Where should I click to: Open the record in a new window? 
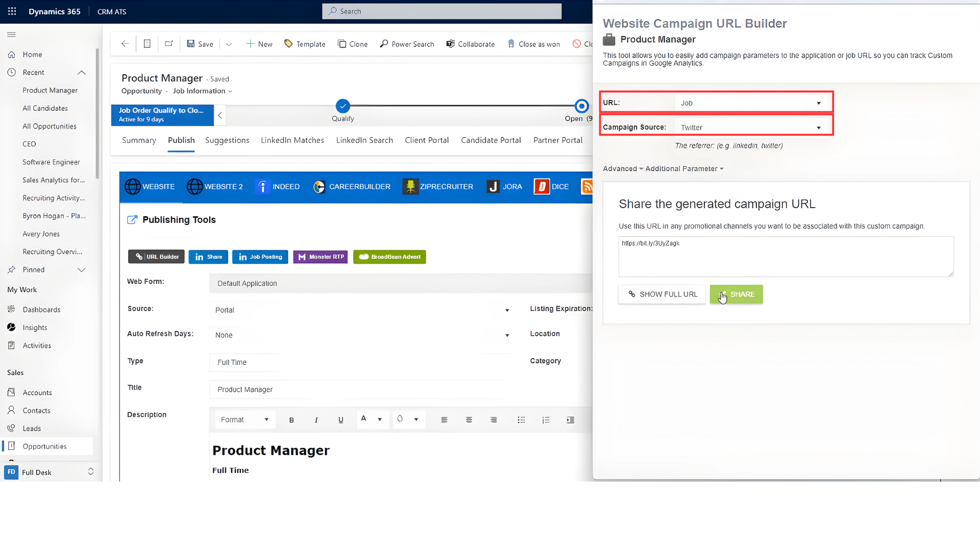(169, 44)
